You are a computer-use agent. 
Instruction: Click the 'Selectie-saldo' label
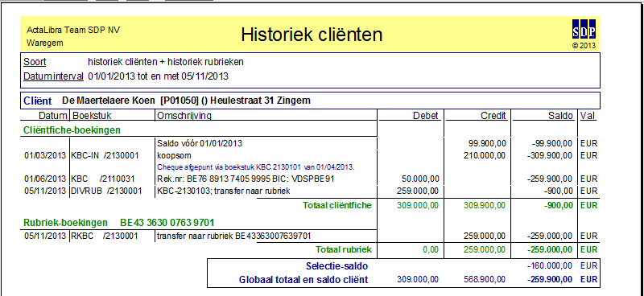[336, 266]
